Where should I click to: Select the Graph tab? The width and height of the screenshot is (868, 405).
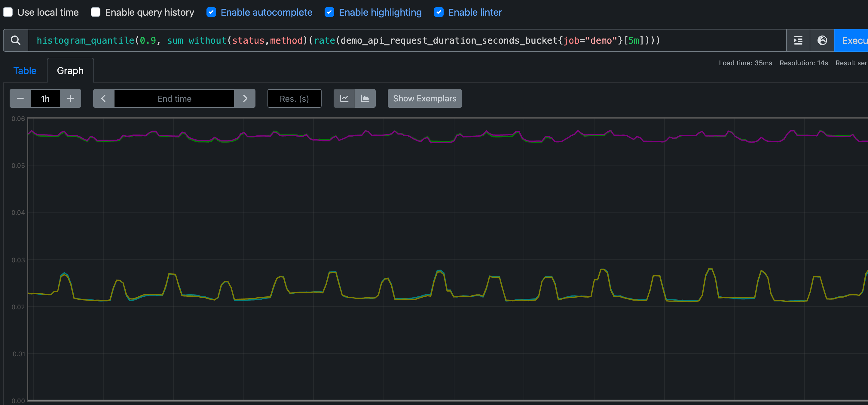coord(70,70)
